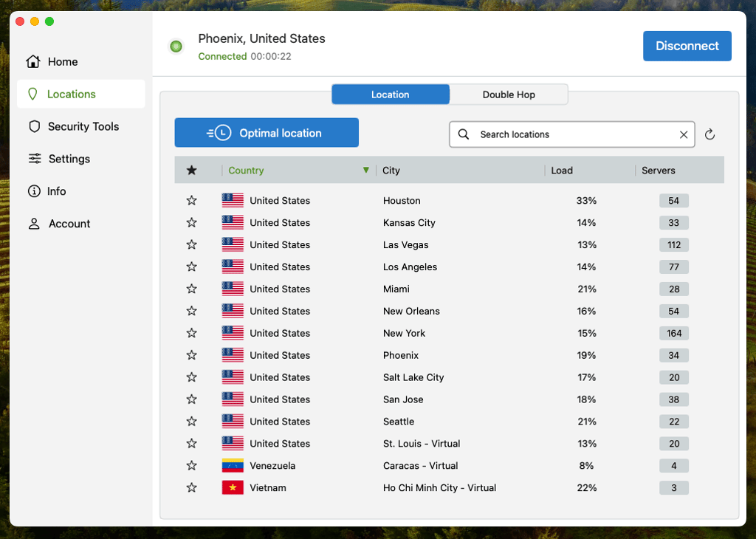Screen dimensions: 756x539
Task: Click the Security Tools shield icon
Action: click(x=34, y=126)
